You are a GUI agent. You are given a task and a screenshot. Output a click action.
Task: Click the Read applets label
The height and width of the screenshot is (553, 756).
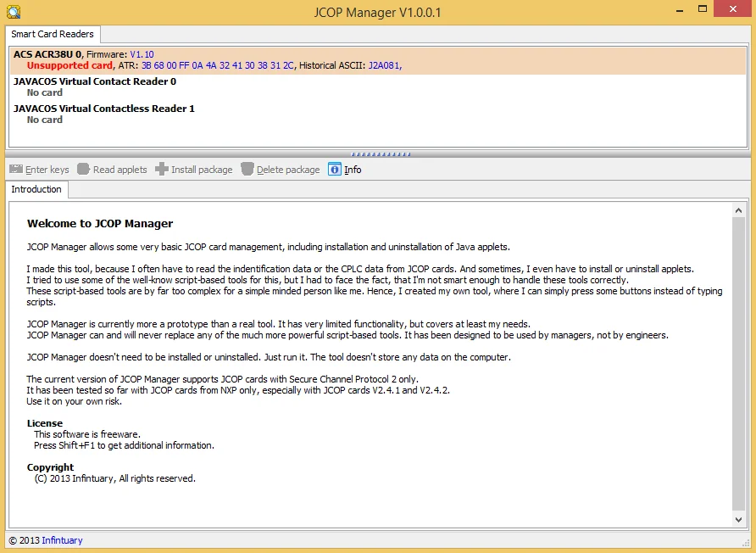(x=120, y=170)
